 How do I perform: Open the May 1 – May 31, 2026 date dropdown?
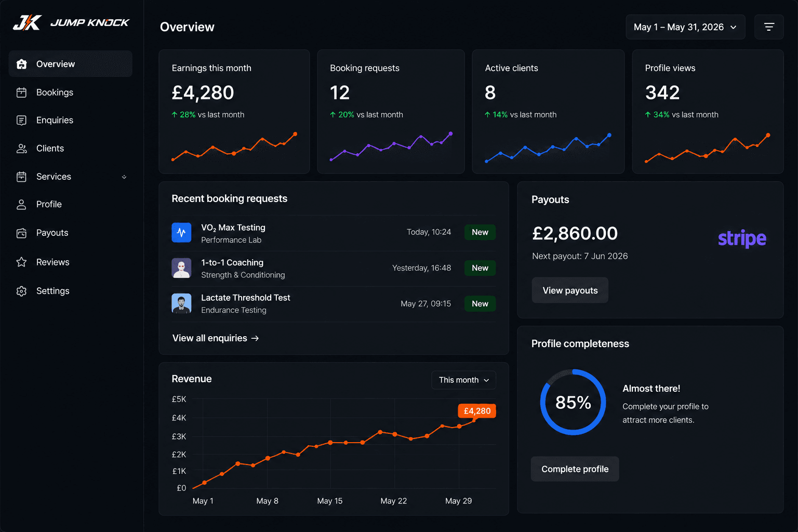point(685,27)
